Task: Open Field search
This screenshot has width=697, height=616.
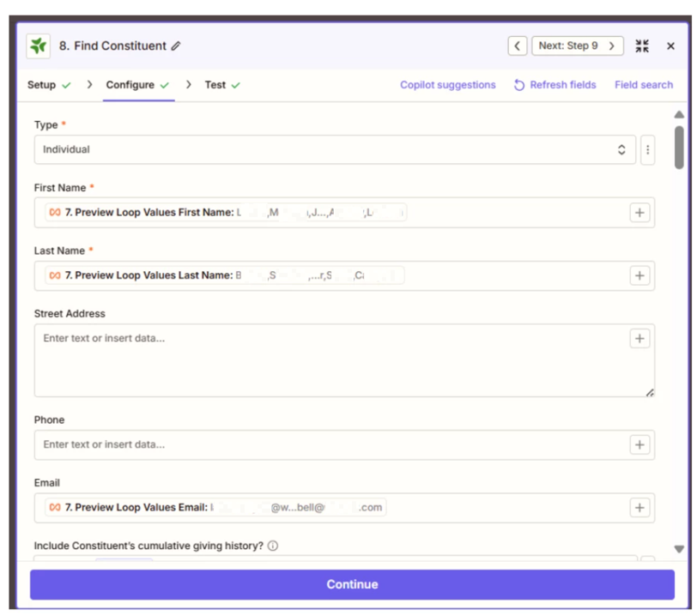Action: pos(643,85)
